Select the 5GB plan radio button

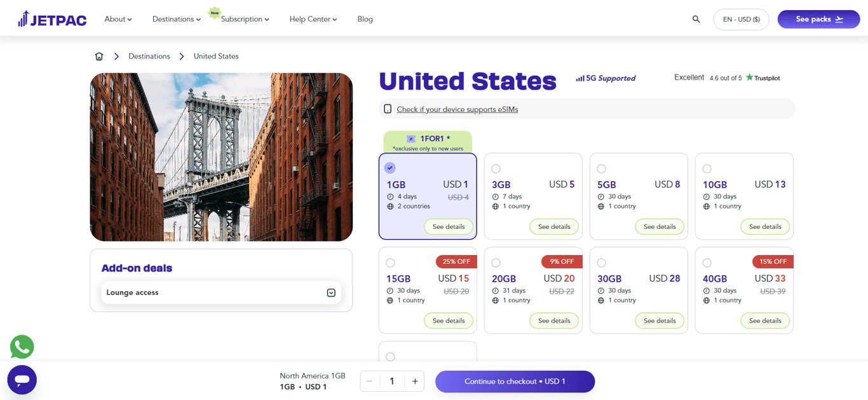pos(601,169)
